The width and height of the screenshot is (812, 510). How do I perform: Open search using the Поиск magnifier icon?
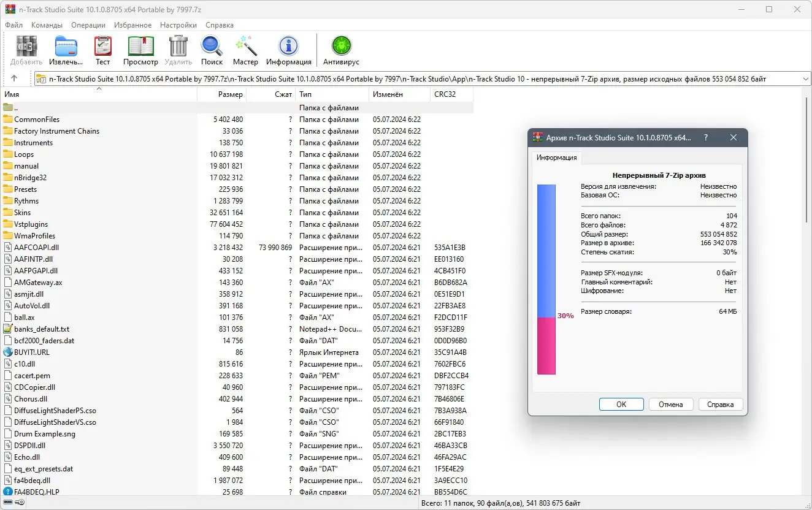(x=212, y=46)
